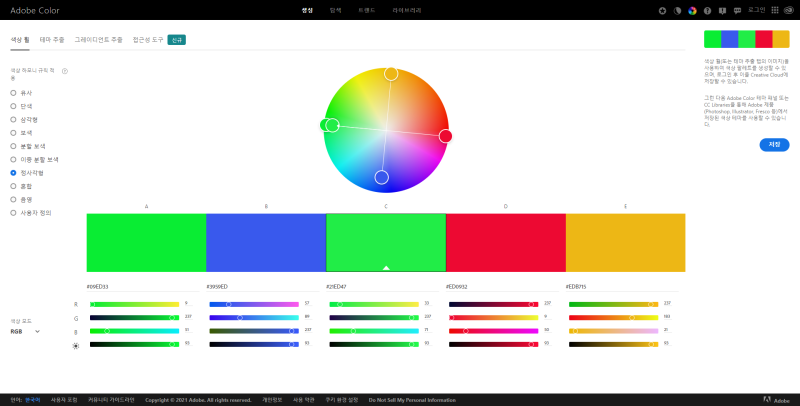Click the Creative Cloud icon in header
Image resolution: width=800 pixels, height=406 pixels.
pyautogui.click(x=788, y=10)
